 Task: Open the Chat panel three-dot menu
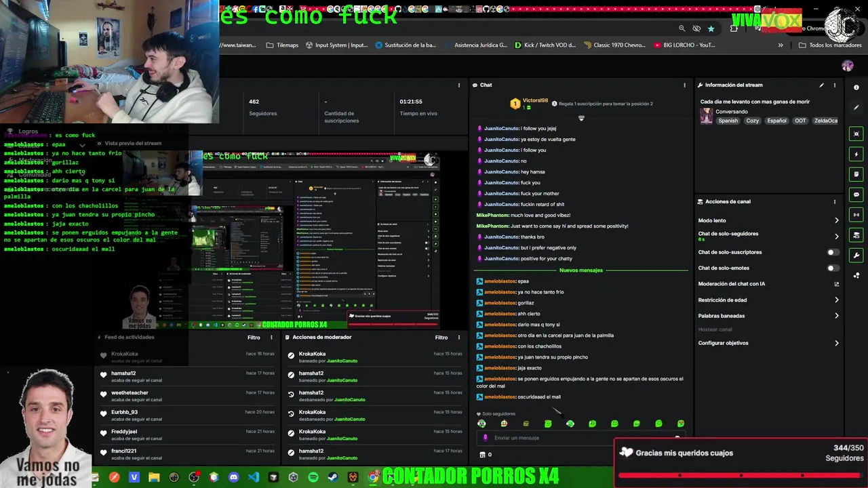click(684, 85)
